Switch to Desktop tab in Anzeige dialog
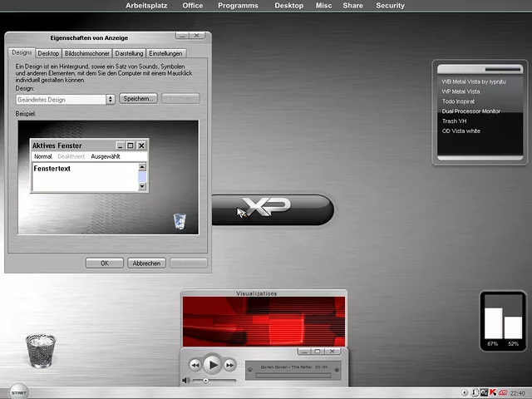This screenshot has width=532, height=399. coord(48,53)
